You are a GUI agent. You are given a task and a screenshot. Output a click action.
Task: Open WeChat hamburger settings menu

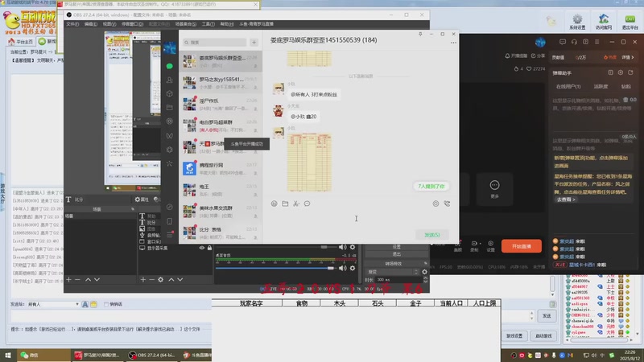(169, 235)
